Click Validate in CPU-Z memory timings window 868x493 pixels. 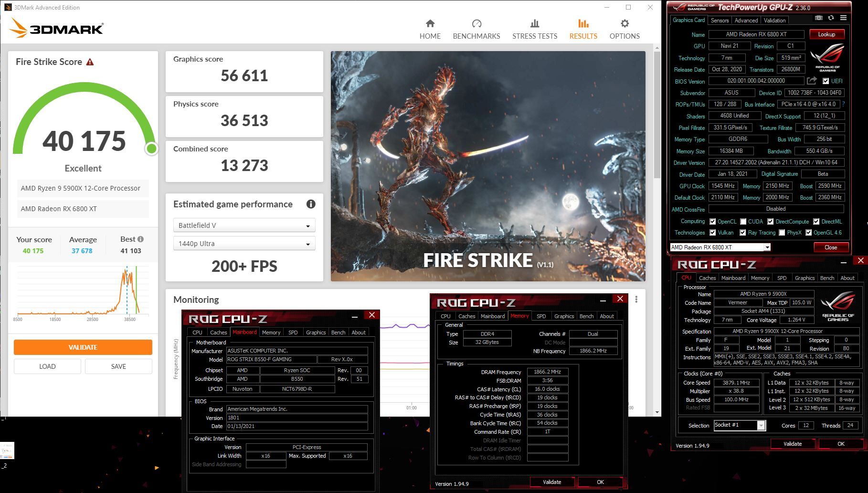(552, 482)
